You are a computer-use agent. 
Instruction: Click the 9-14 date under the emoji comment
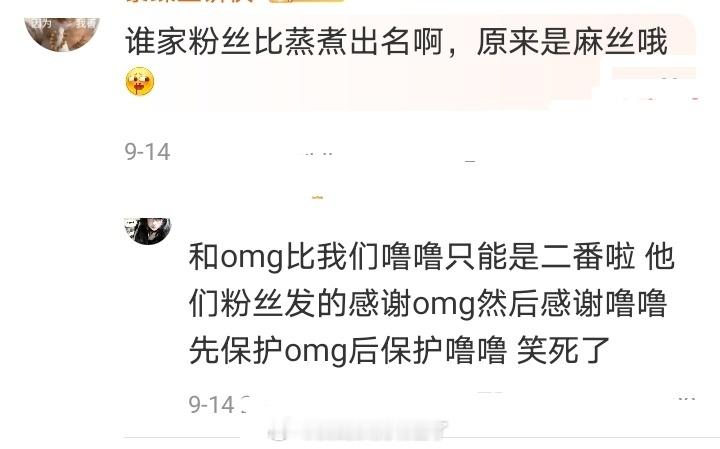coord(147,152)
